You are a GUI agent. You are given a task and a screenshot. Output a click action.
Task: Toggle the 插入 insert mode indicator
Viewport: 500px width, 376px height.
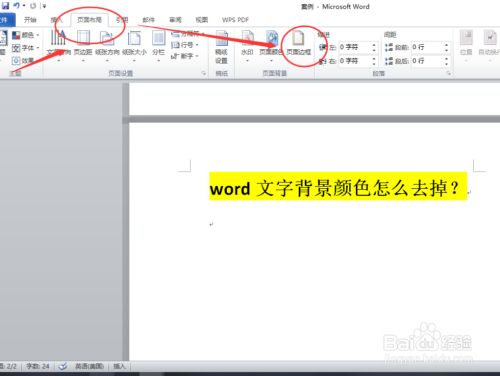click(x=119, y=366)
